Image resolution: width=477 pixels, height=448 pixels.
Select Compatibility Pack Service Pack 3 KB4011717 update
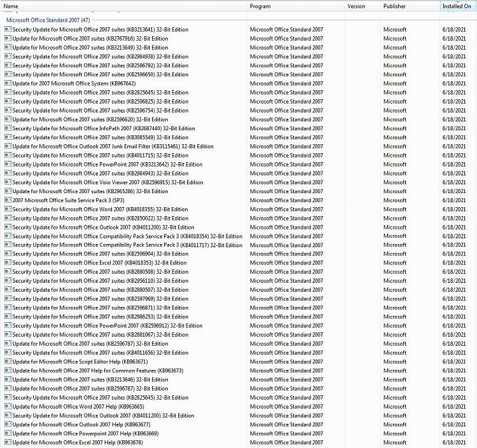pyautogui.click(x=127, y=245)
